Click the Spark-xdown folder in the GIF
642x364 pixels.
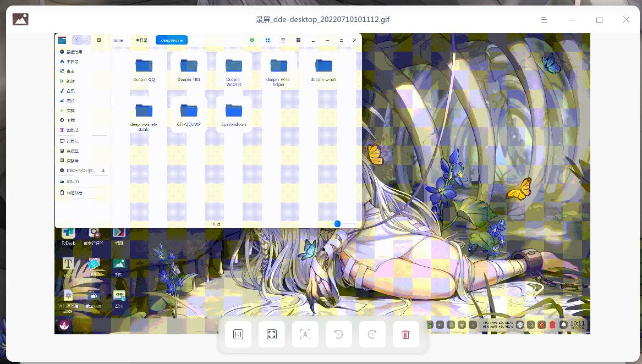point(234,115)
